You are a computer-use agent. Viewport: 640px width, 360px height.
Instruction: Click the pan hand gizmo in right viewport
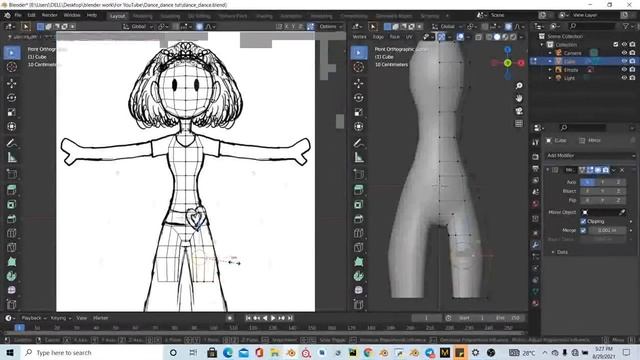tap(519, 98)
